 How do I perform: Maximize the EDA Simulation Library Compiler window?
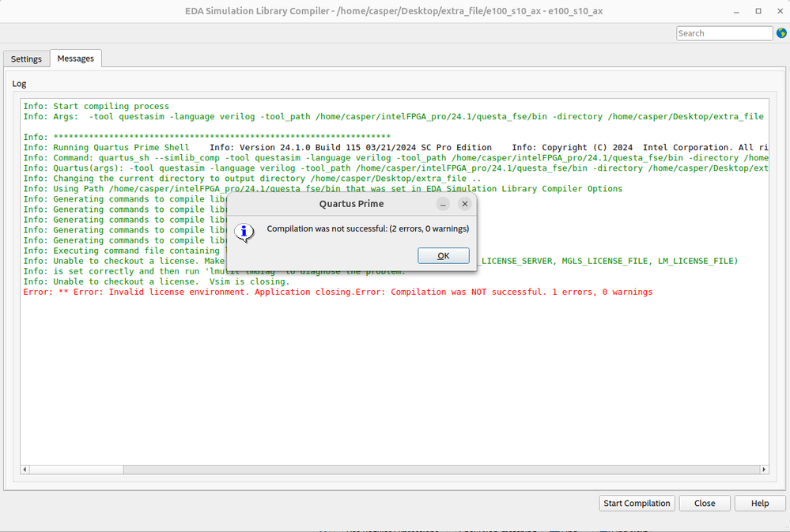click(758, 11)
